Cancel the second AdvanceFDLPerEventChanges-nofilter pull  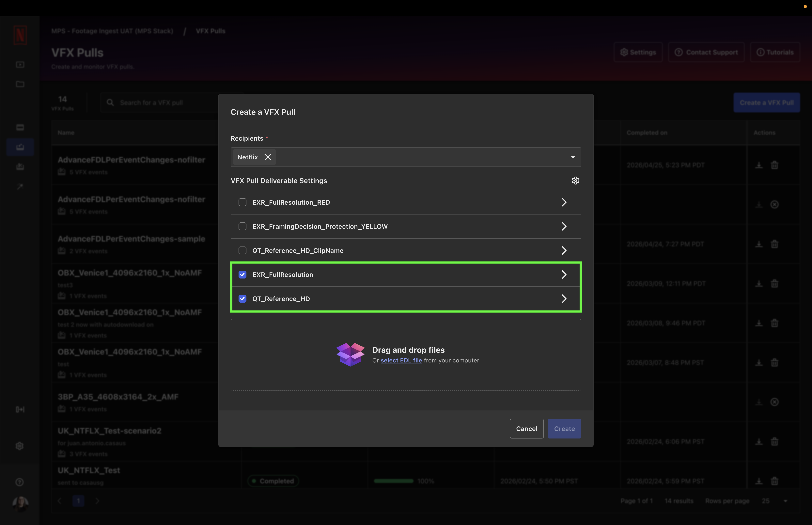coord(774,205)
